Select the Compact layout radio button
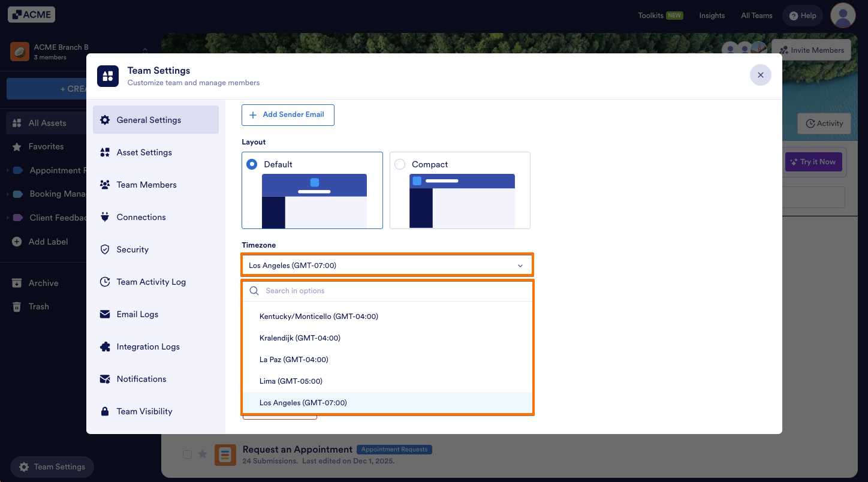Screen dimensions: 868x482 (400, 164)
